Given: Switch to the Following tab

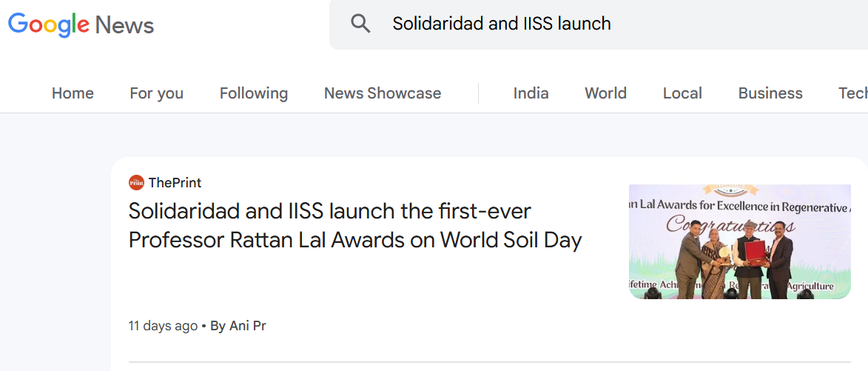Looking at the screenshot, I should click(253, 93).
